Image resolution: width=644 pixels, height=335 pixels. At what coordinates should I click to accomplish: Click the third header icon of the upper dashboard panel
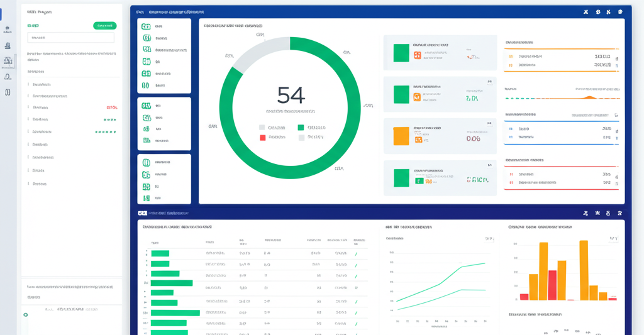(608, 12)
